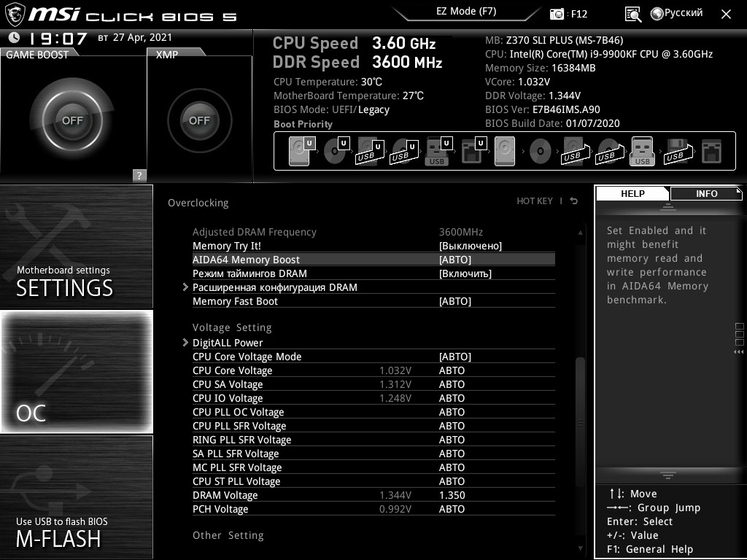Change the language from Русский
Image resolution: width=747 pixels, height=560 pixels.
pos(683,13)
